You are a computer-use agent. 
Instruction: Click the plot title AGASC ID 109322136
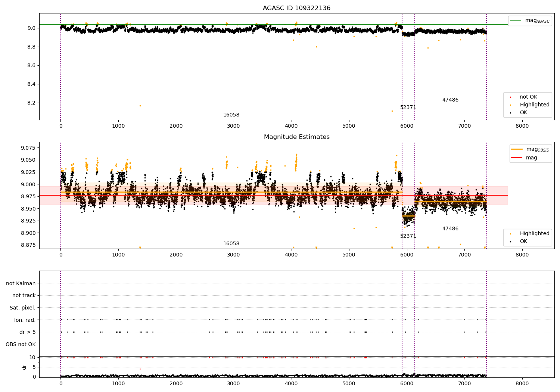pyautogui.click(x=296, y=8)
